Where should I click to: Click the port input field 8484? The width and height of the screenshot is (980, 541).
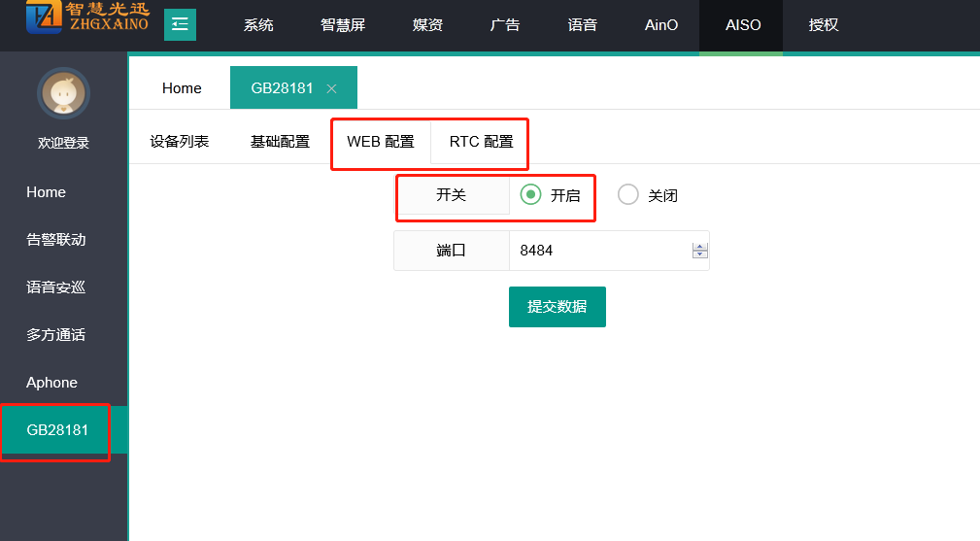click(x=597, y=251)
